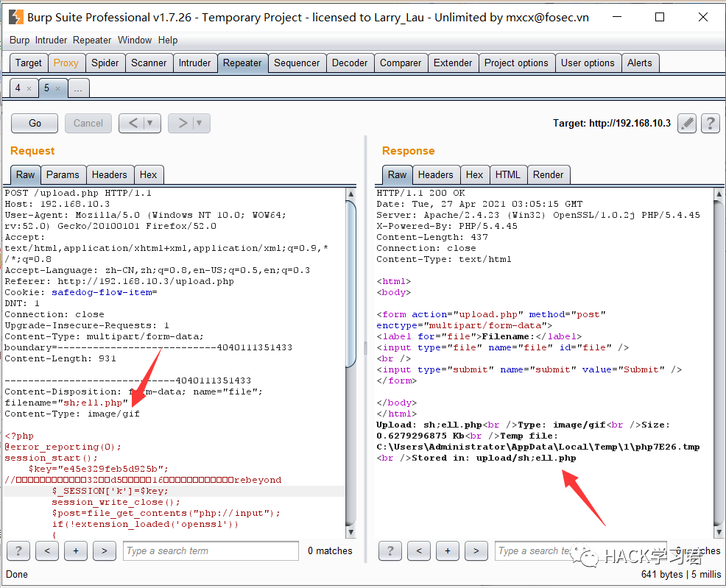This screenshot has height=588, width=726.
Task: Click the safedog-flow-item cookie name
Action: click(102, 292)
